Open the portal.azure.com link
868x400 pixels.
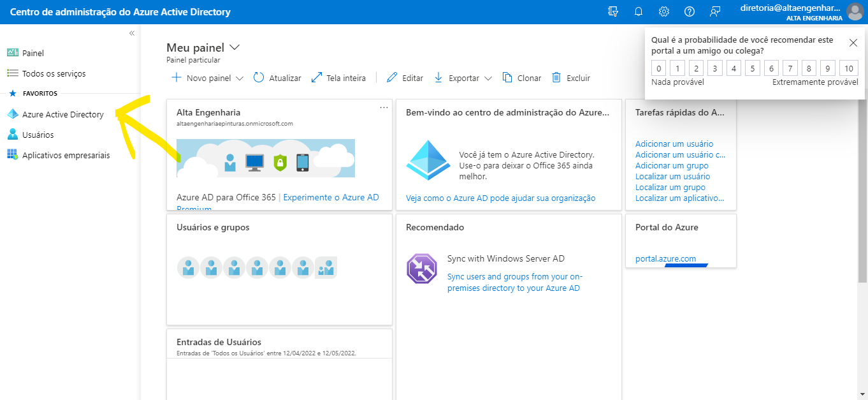click(x=665, y=258)
